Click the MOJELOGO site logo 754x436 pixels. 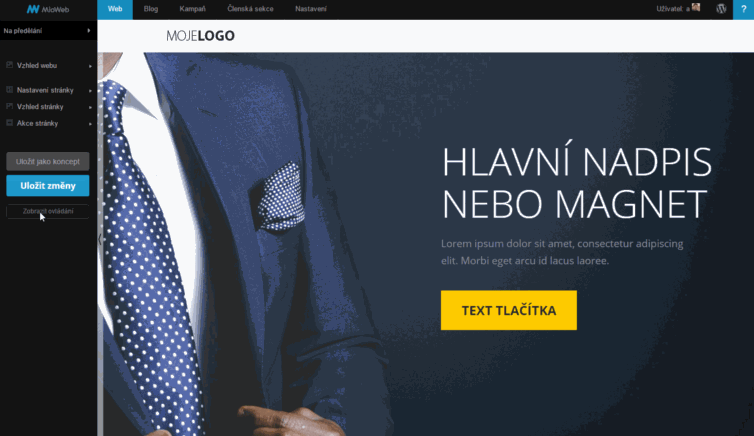coord(200,36)
